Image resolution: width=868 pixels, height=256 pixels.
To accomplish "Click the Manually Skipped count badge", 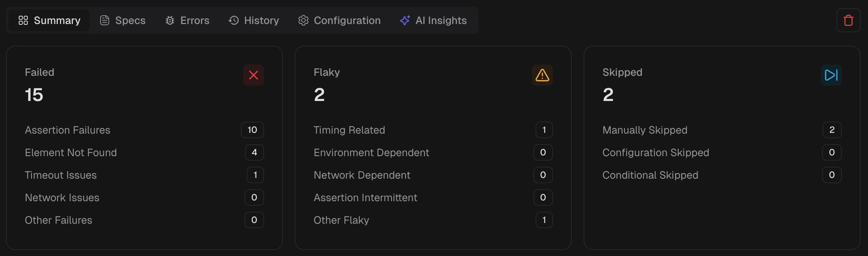I will click(x=832, y=130).
